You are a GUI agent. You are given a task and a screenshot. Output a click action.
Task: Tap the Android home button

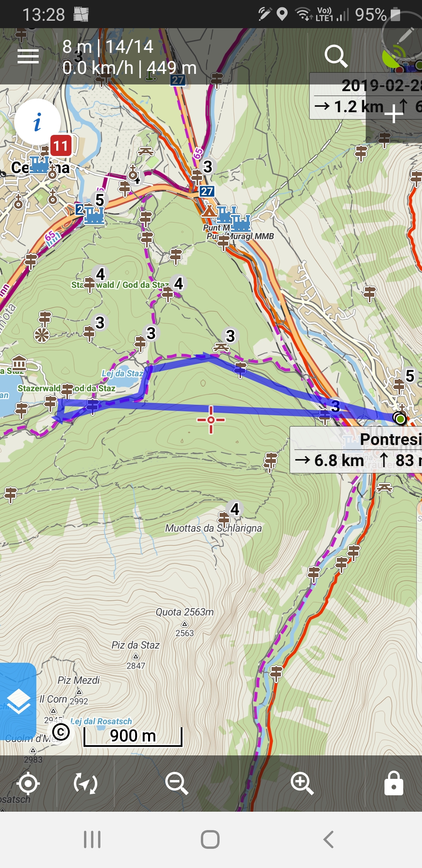click(x=210, y=839)
